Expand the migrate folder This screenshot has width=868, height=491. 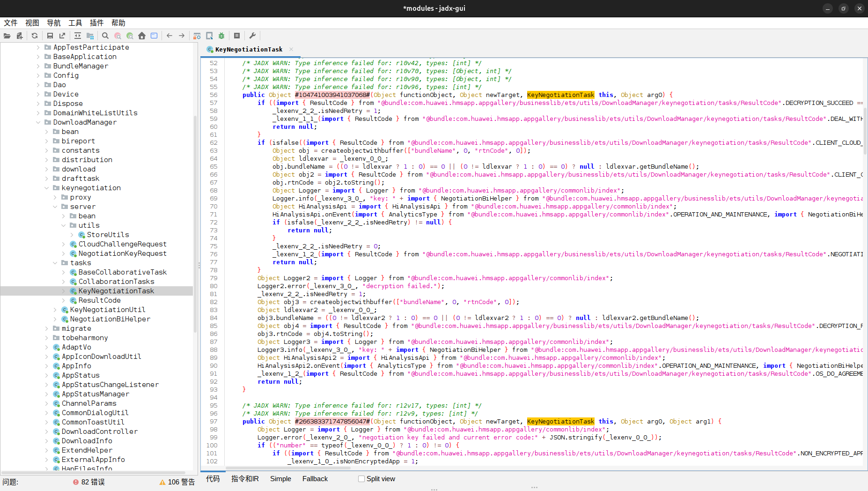coord(47,328)
